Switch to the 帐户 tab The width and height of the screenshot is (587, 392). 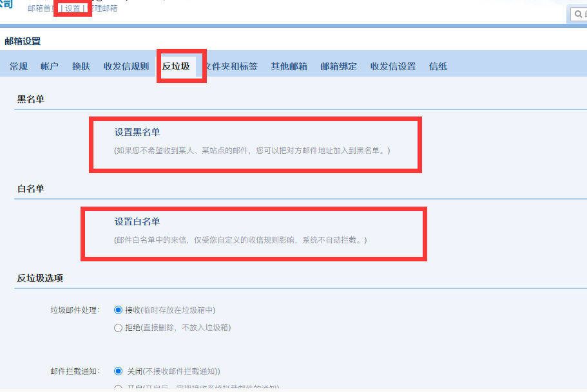(49, 66)
